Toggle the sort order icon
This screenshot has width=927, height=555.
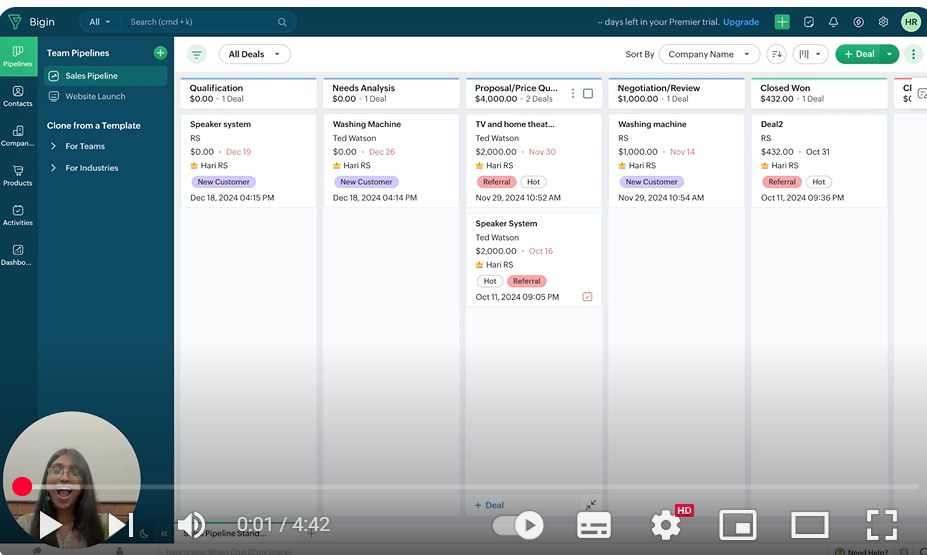(777, 54)
